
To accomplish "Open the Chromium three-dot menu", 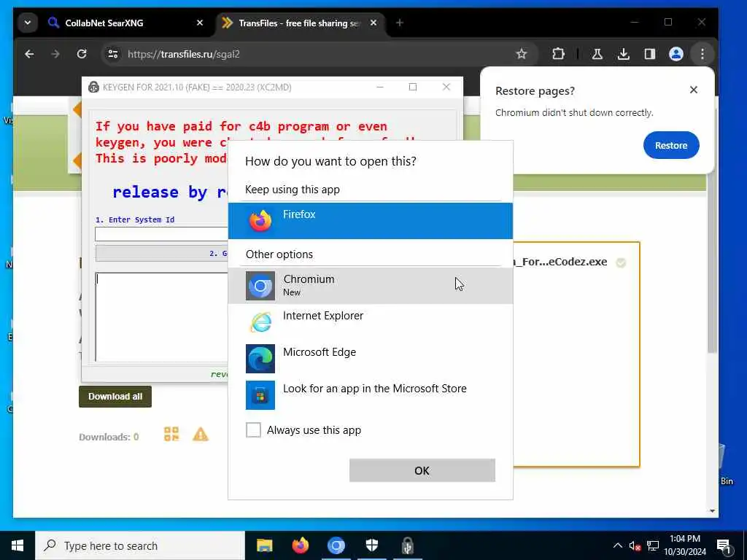I will (703, 54).
